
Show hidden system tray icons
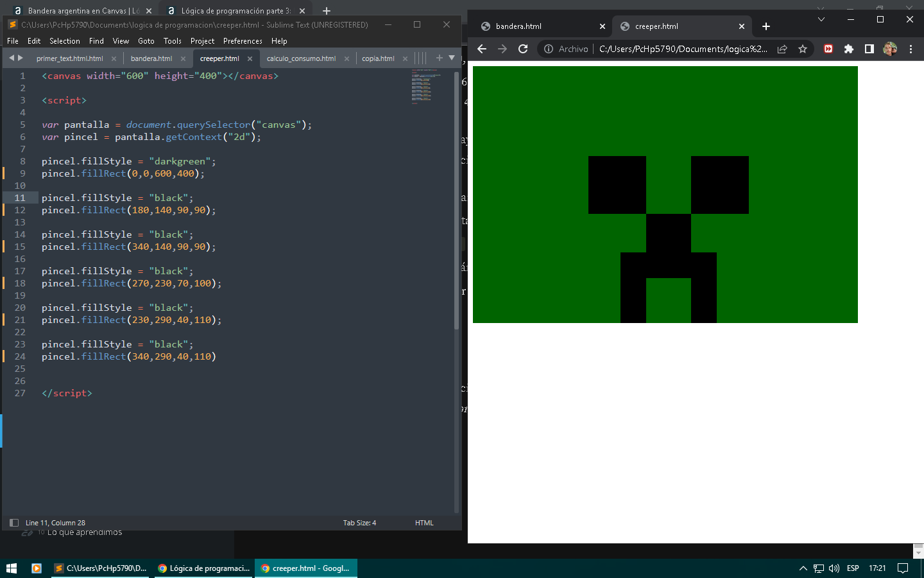pyautogui.click(x=803, y=568)
